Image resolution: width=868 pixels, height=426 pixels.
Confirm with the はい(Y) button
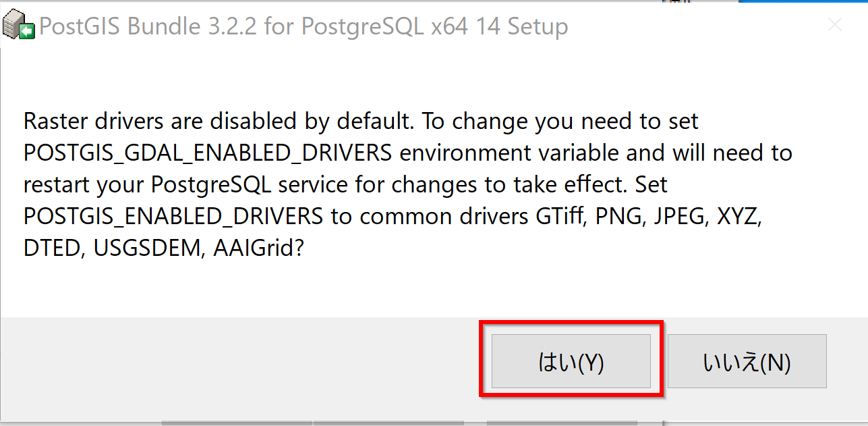571,361
